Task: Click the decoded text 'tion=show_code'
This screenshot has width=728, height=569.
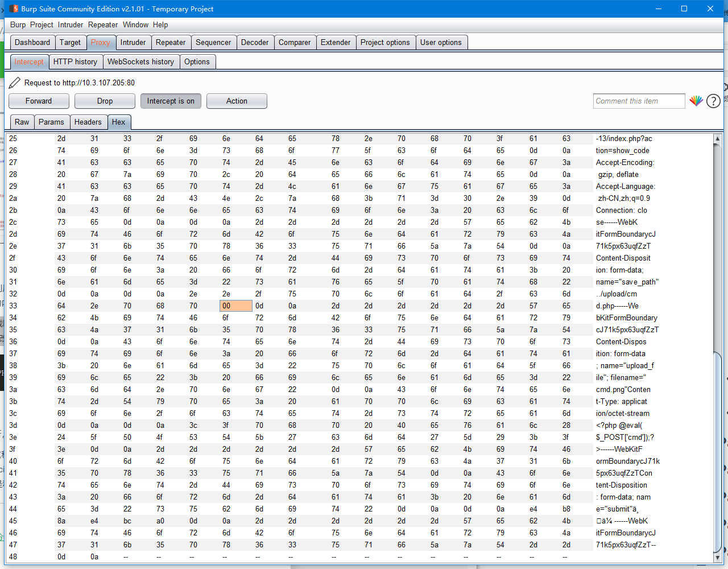Action: click(623, 150)
